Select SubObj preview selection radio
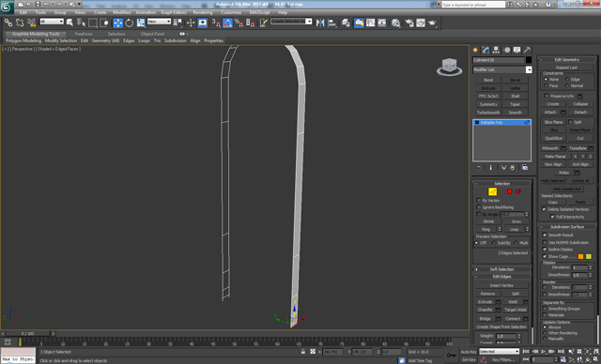This screenshot has height=364, width=601. [494, 243]
